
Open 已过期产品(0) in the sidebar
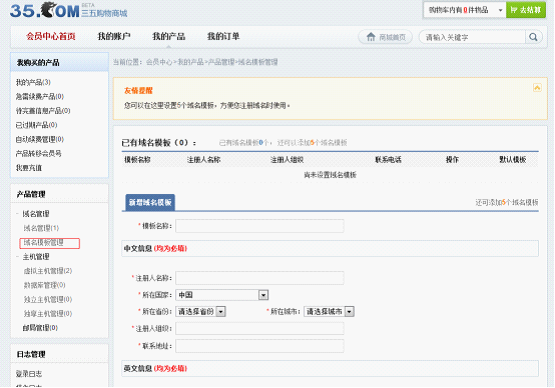tap(36, 125)
